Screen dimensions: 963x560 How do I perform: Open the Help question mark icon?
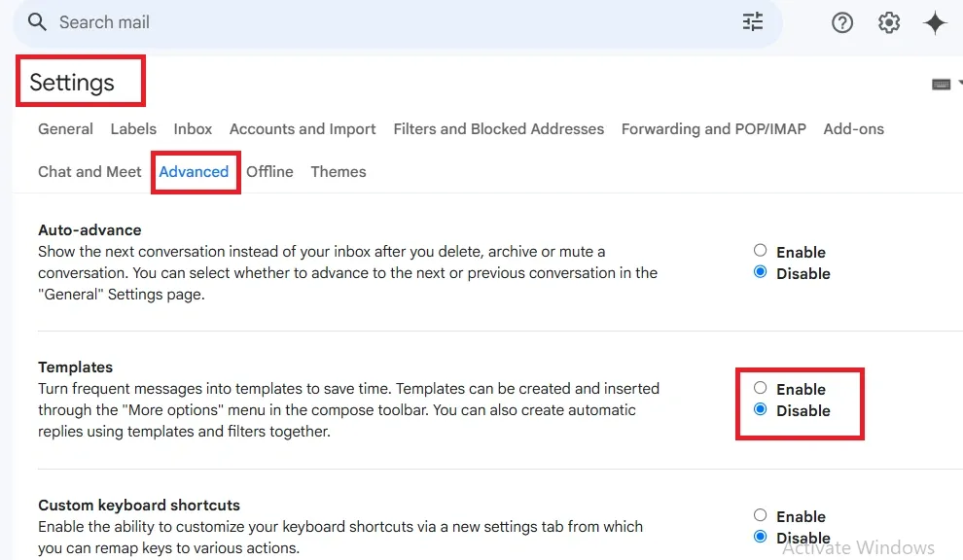click(842, 22)
